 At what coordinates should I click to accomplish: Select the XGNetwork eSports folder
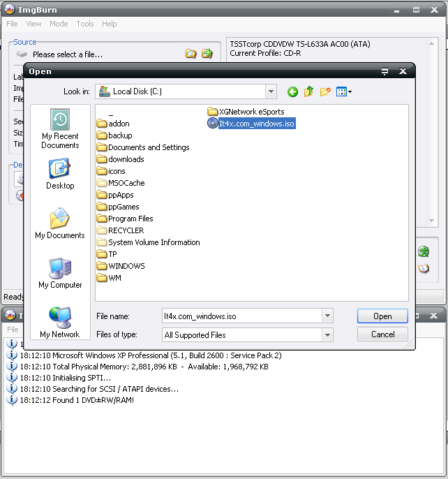246,112
